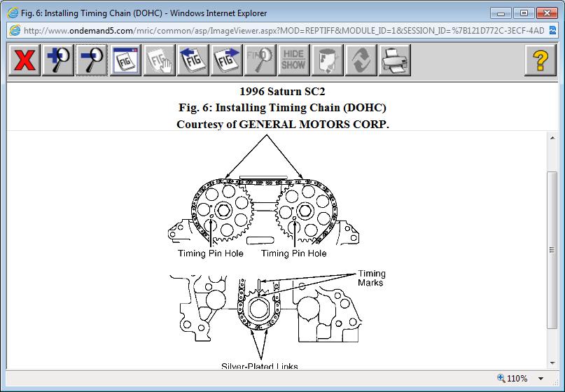Click the red X close viewer icon
The width and height of the screenshot is (565, 392).
(25, 60)
